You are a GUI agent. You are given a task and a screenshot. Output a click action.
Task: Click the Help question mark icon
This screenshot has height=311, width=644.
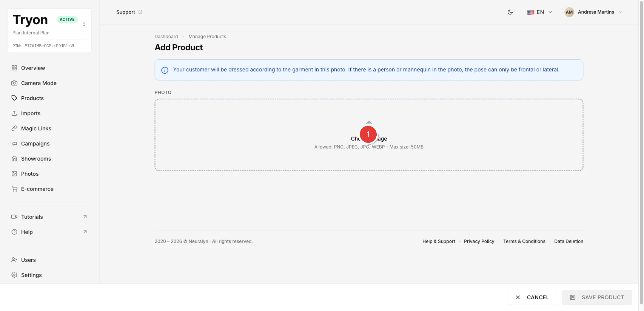14,232
